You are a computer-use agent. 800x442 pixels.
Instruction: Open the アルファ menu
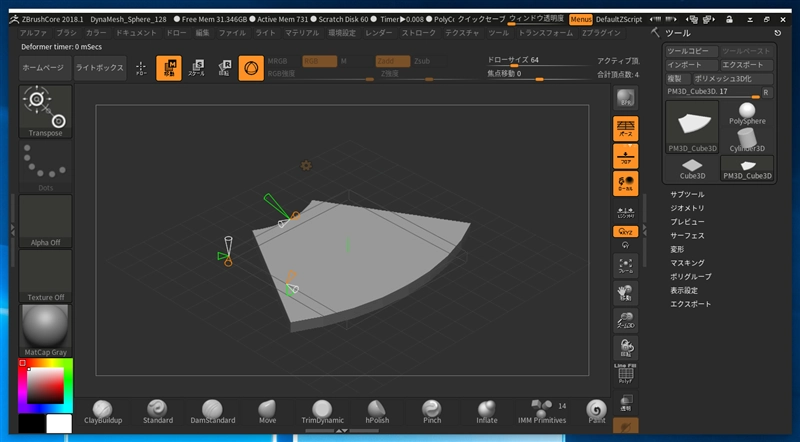coord(33,33)
